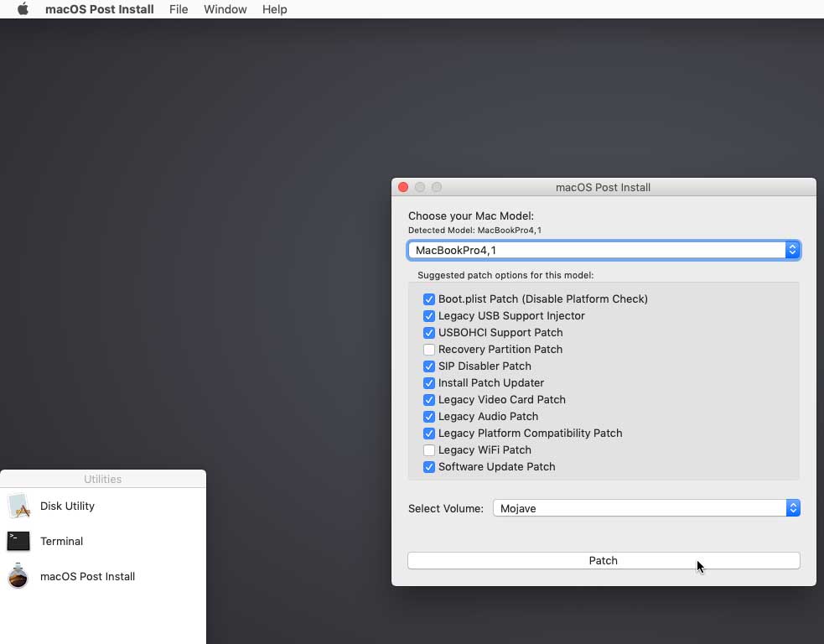Uncheck Software Update Patch
Screen dimensions: 824x644
429,467
